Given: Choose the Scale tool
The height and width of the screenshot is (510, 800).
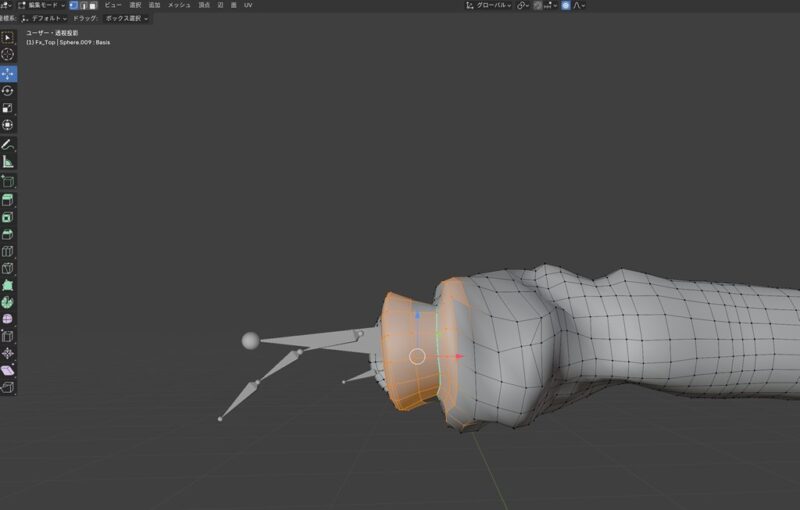Looking at the screenshot, I should (x=8, y=107).
